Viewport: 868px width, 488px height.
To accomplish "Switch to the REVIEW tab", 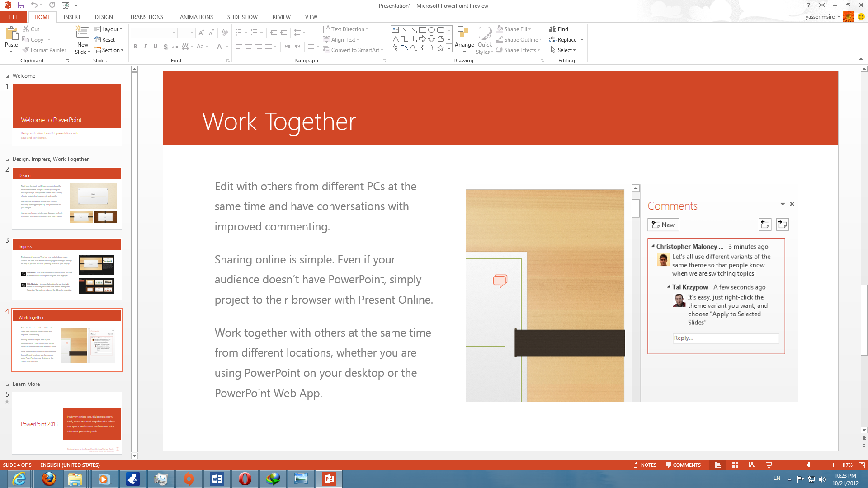I will pos(281,17).
